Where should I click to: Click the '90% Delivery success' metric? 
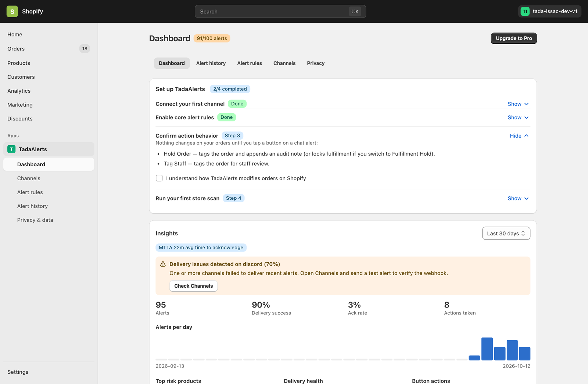pos(271,308)
